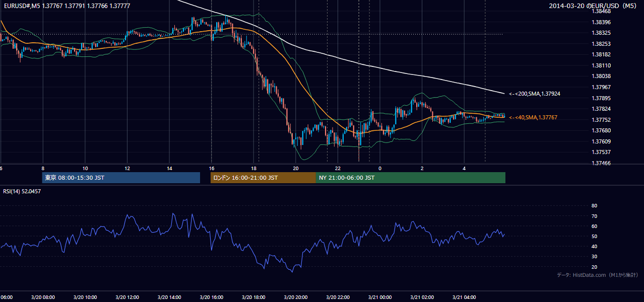Click the '<-<40,SMA,1.37767' moving average label
Viewport: 644px width, 302px height.
[x=533, y=117]
